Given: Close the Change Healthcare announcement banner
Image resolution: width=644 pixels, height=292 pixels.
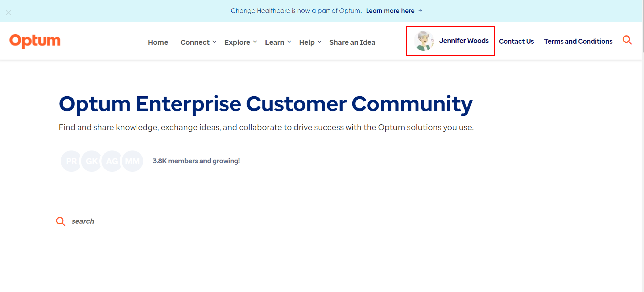Looking at the screenshot, I should coord(8,13).
